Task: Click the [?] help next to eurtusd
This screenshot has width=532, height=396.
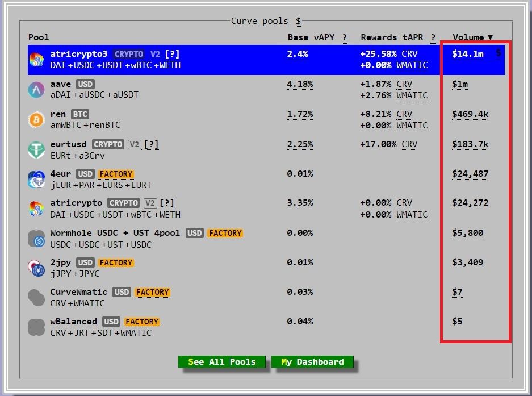Action: click(152, 144)
